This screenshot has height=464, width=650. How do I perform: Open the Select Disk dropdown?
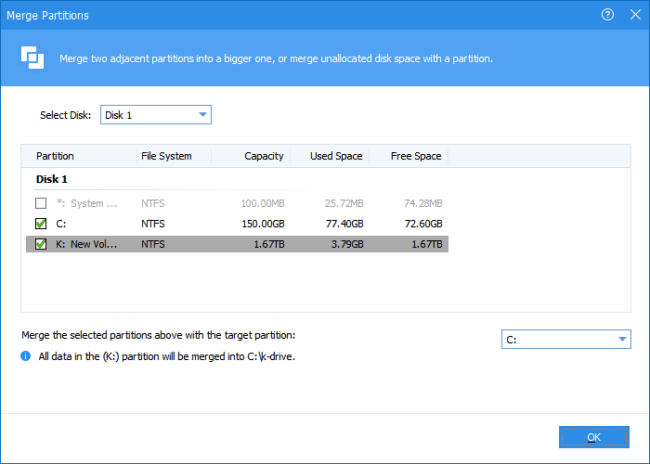(x=156, y=115)
